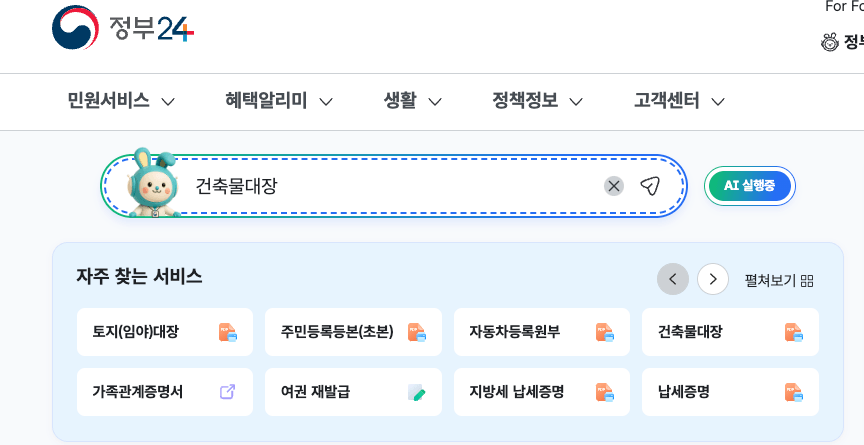Show next services with the right arrow

(713, 279)
